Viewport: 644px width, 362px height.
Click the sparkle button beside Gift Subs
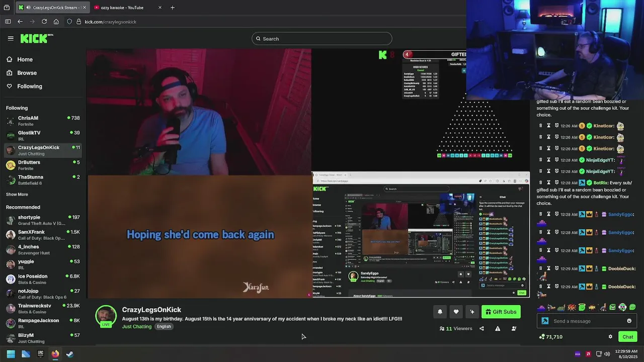[472, 312]
